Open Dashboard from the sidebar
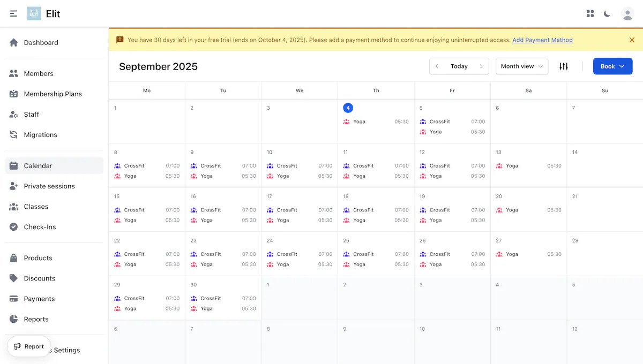This screenshot has height=364, width=643. click(54, 43)
